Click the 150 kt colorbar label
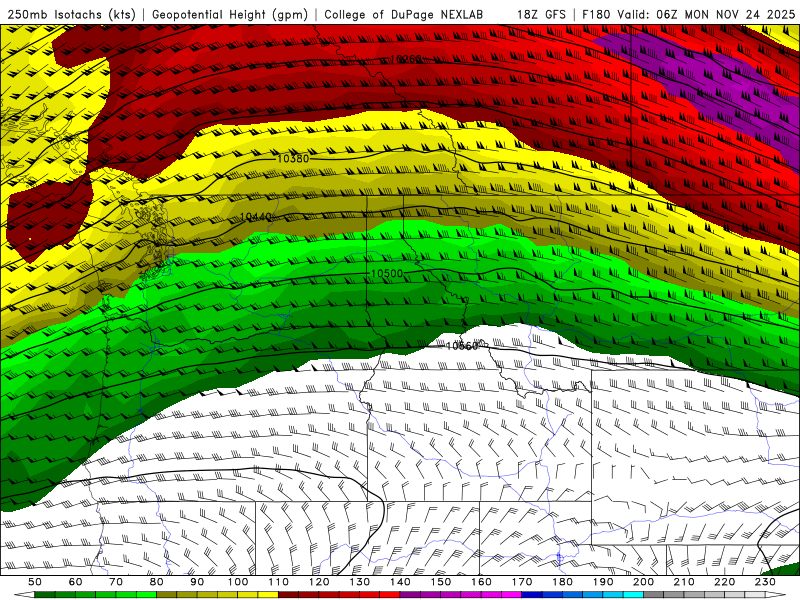800x600 pixels. click(441, 582)
